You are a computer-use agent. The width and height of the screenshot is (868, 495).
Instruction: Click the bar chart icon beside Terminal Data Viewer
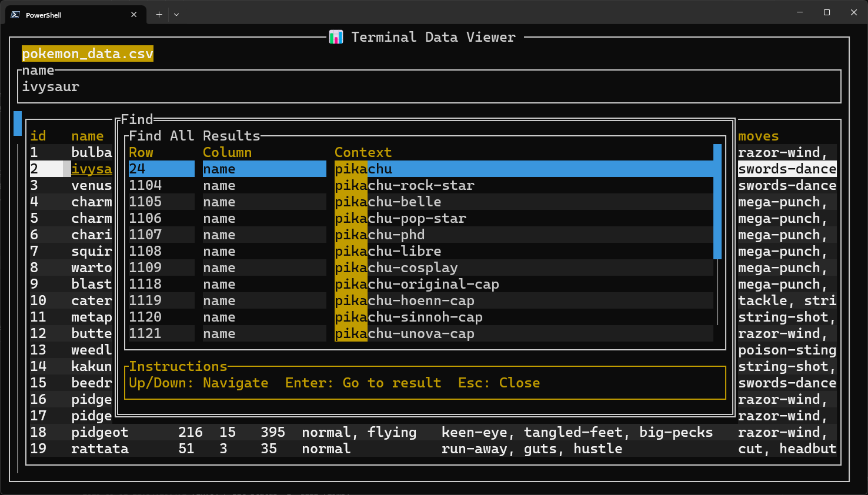[x=336, y=37]
